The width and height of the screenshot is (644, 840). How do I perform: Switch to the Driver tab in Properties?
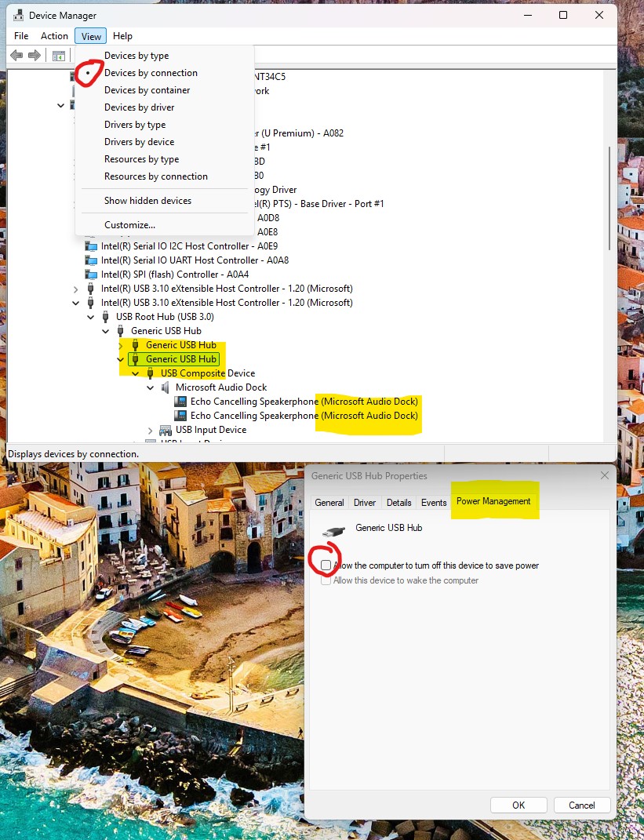pos(364,503)
